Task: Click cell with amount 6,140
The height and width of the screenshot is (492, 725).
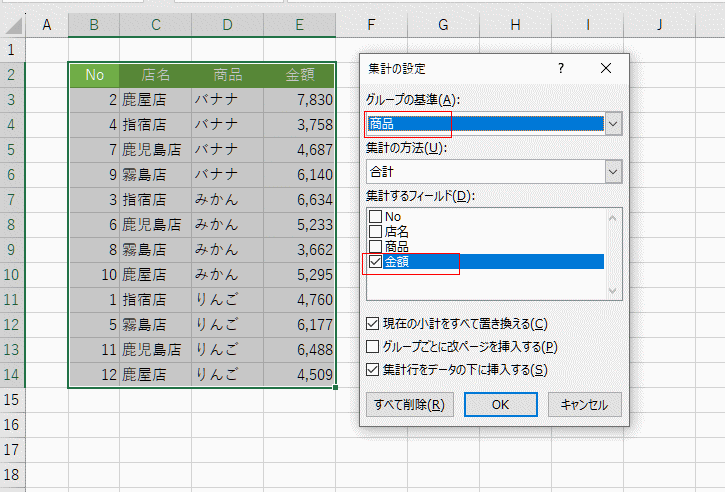Action: [x=300, y=175]
